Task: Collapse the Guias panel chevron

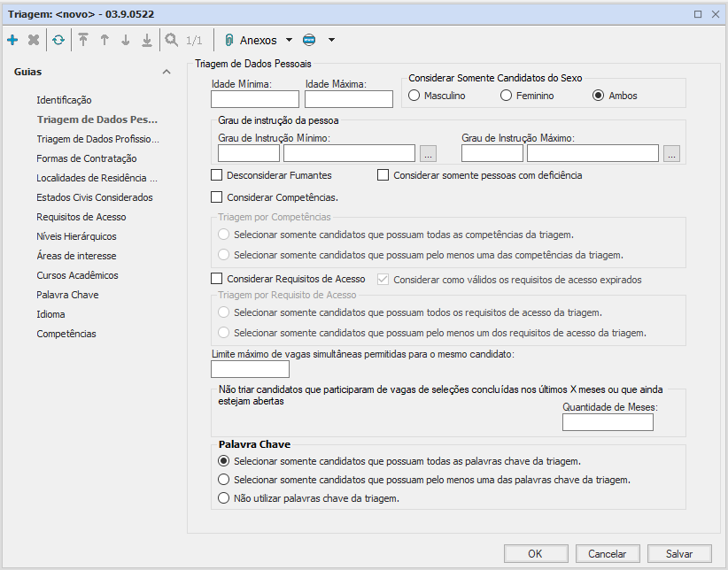Action: pyautogui.click(x=167, y=72)
